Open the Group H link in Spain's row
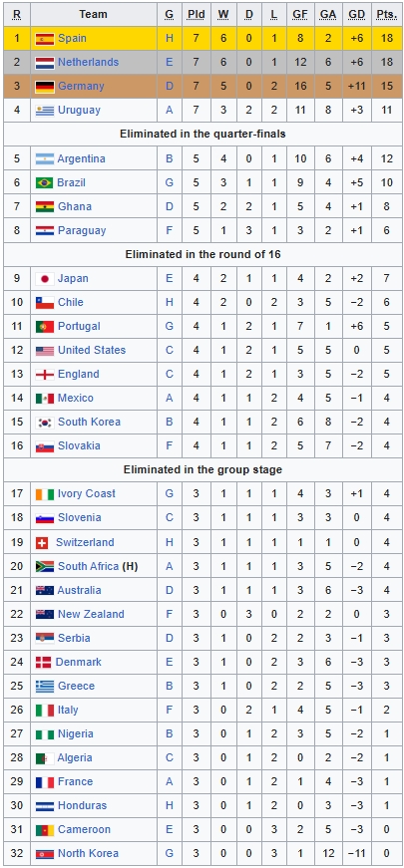 click(x=169, y=39)
